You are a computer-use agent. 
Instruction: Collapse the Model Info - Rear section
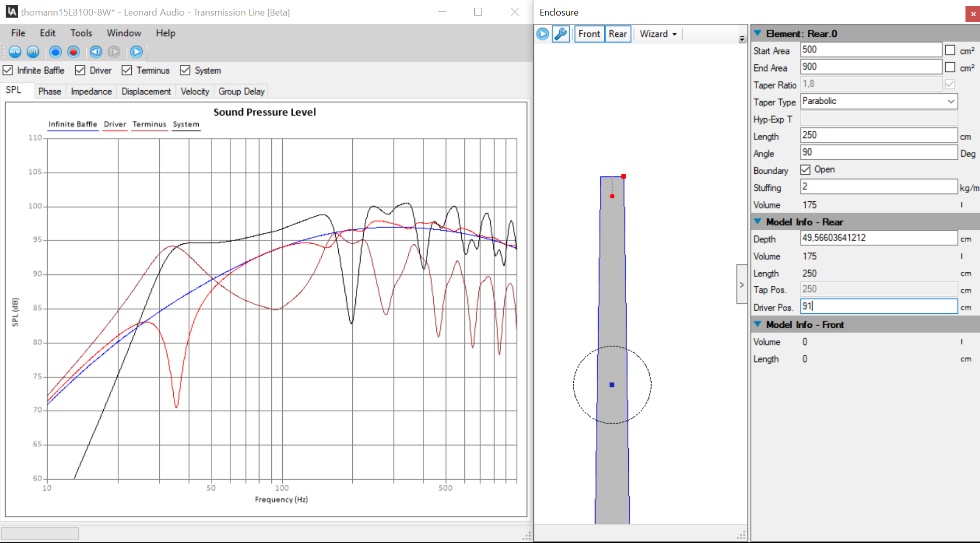[x=757, y=222]
